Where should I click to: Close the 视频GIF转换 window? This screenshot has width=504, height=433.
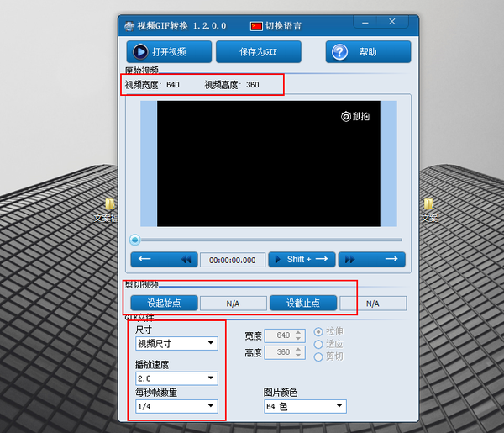pyautogui.click(x=392, y=22)
